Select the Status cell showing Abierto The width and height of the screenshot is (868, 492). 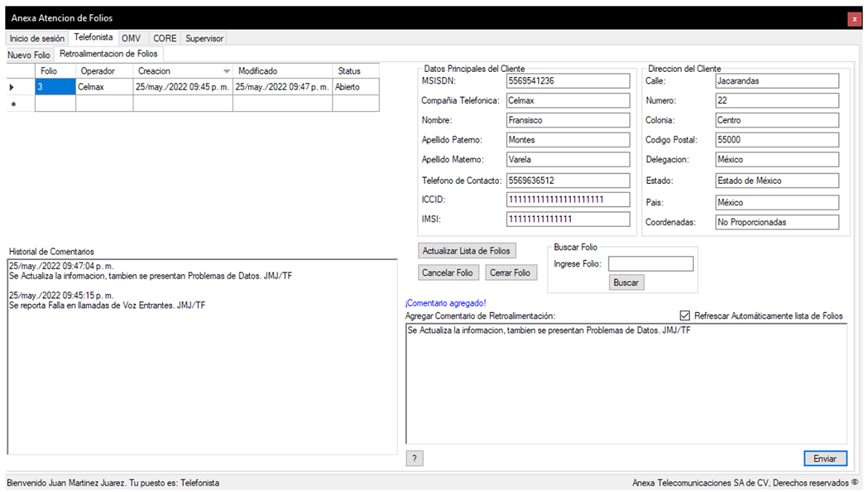tap(355, 87)
